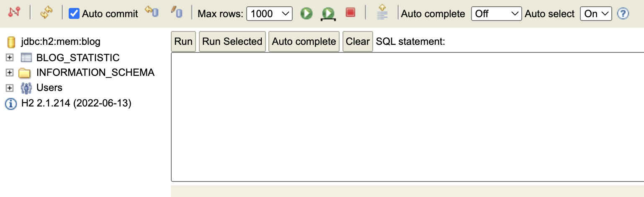Click the green Run toolbar icon

point(307,13)
